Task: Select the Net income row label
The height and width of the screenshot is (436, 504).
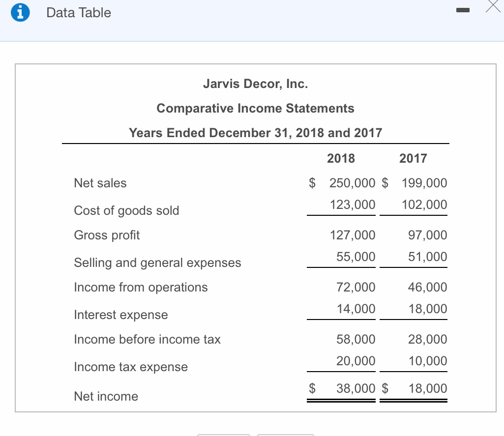Action: pos(106,396)
